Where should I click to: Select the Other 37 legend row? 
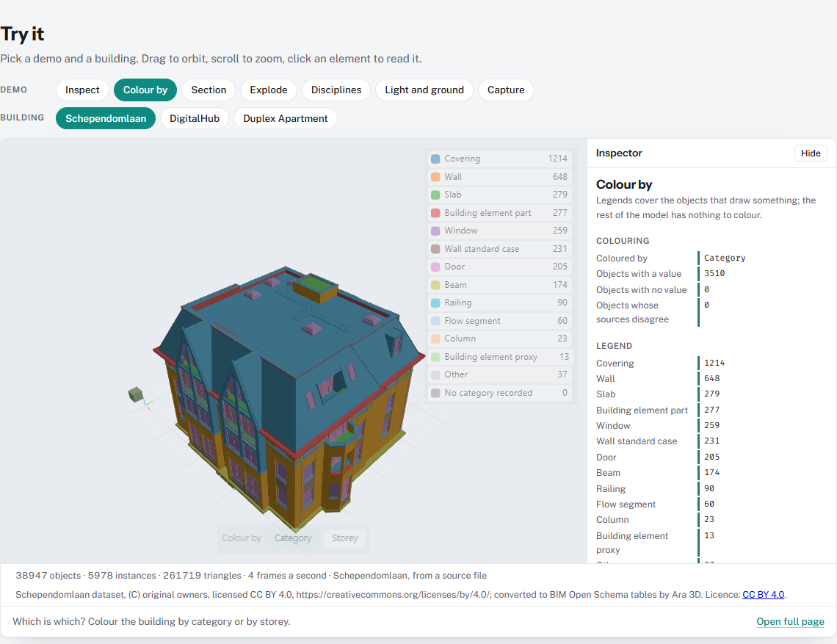point(500,375)
